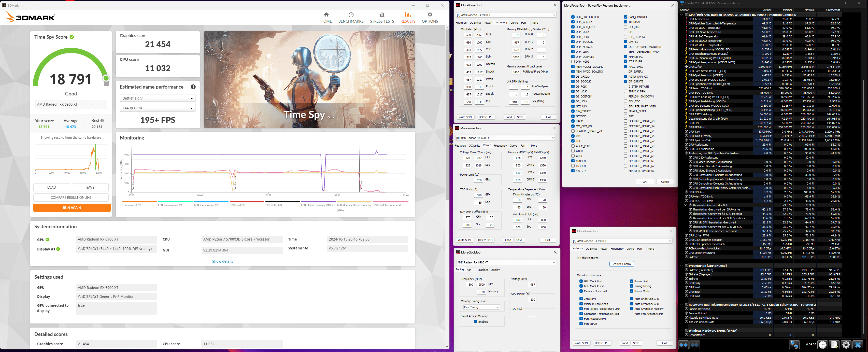Image resolution: width=868 pixels, height=352 pixels.
Task: Switch to Display tab in MoreClockTool
Action: (495, 270)
